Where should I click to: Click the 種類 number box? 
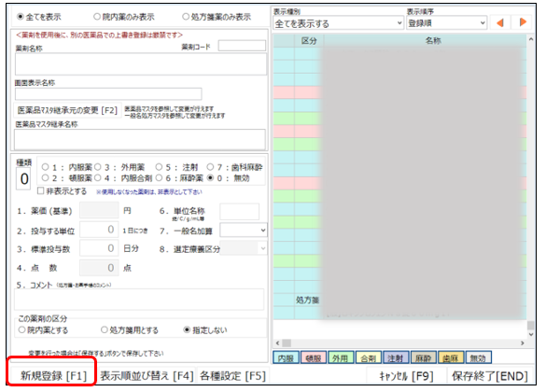coord(23,179)
